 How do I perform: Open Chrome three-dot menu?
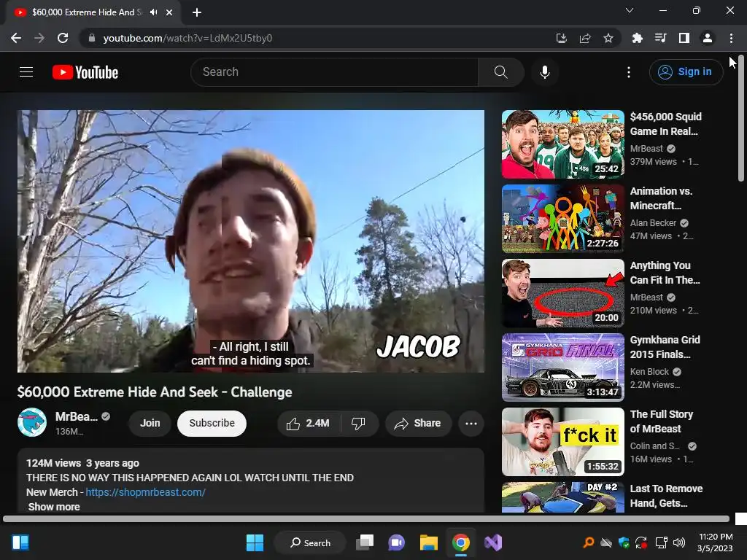click(x=731, y=38)
